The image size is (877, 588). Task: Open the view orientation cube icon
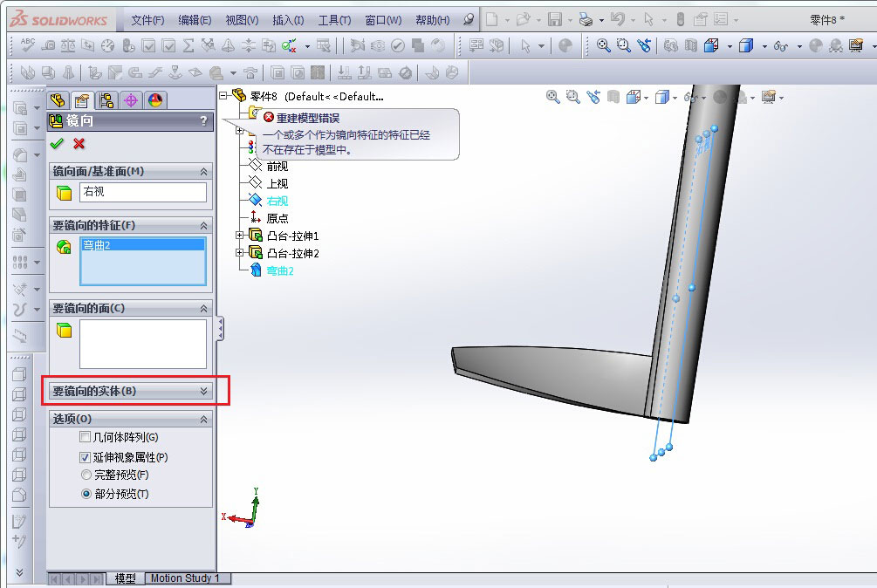[x=634, y=97]
